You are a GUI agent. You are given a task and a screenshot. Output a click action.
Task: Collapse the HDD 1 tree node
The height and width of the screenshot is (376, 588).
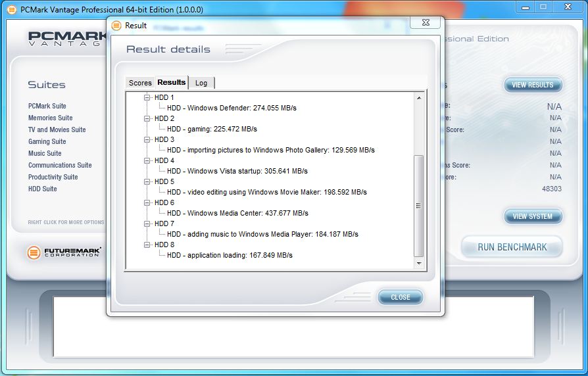147,97
